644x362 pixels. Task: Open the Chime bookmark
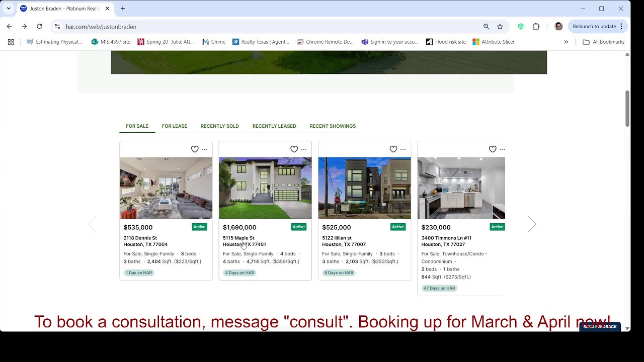(x=214, y=42)
